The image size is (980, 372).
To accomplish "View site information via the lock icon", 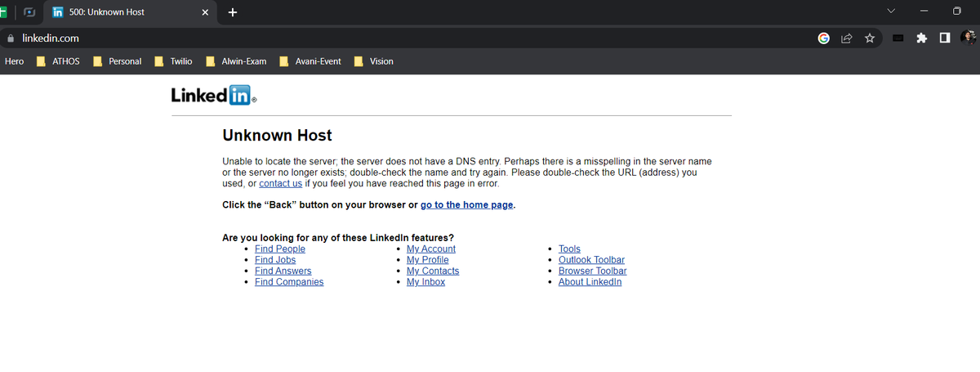I will pos(11,38).
